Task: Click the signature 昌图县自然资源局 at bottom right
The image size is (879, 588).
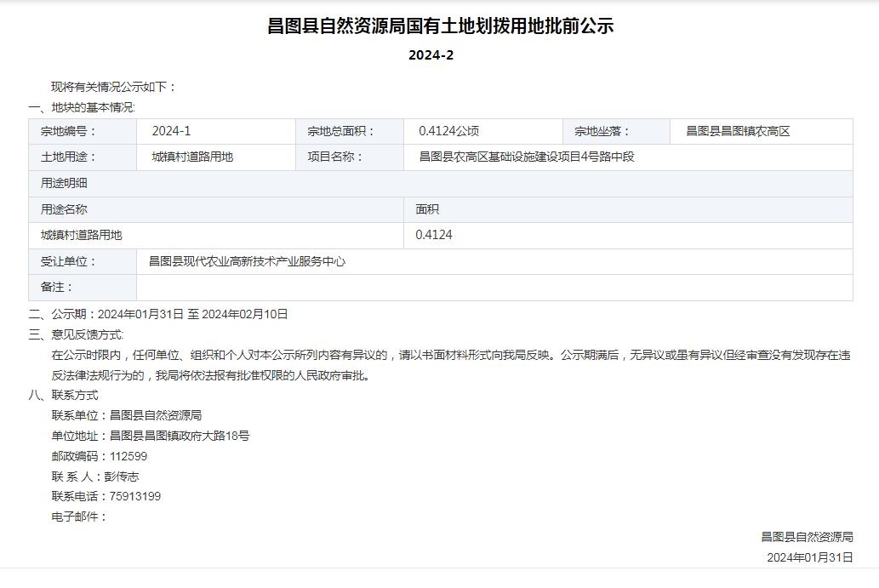Action: click(x=807, y=537)
